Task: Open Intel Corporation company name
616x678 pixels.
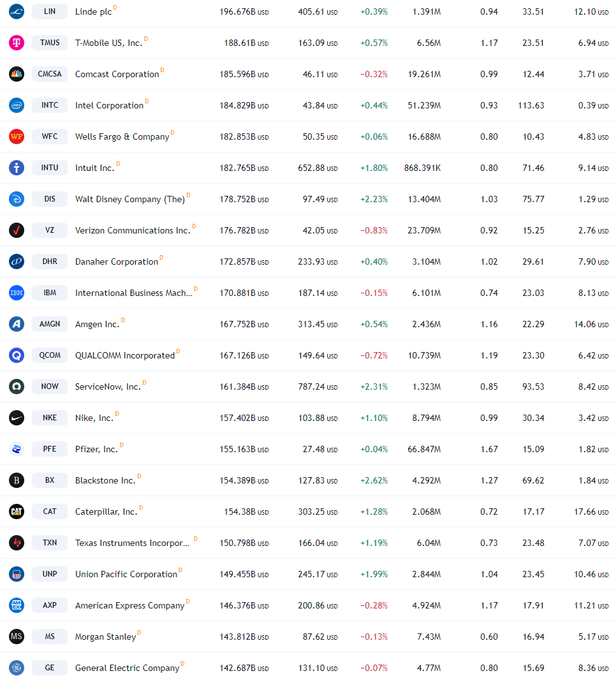Action: 110,105
